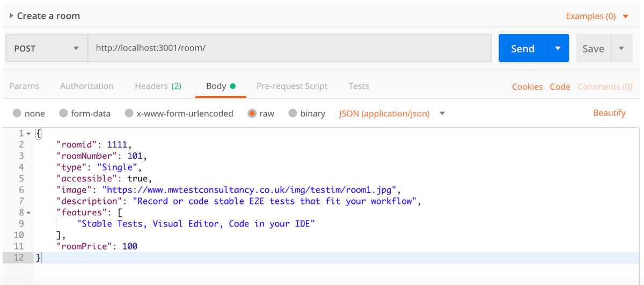Open the Pre-request Script tab

[292, 86]
